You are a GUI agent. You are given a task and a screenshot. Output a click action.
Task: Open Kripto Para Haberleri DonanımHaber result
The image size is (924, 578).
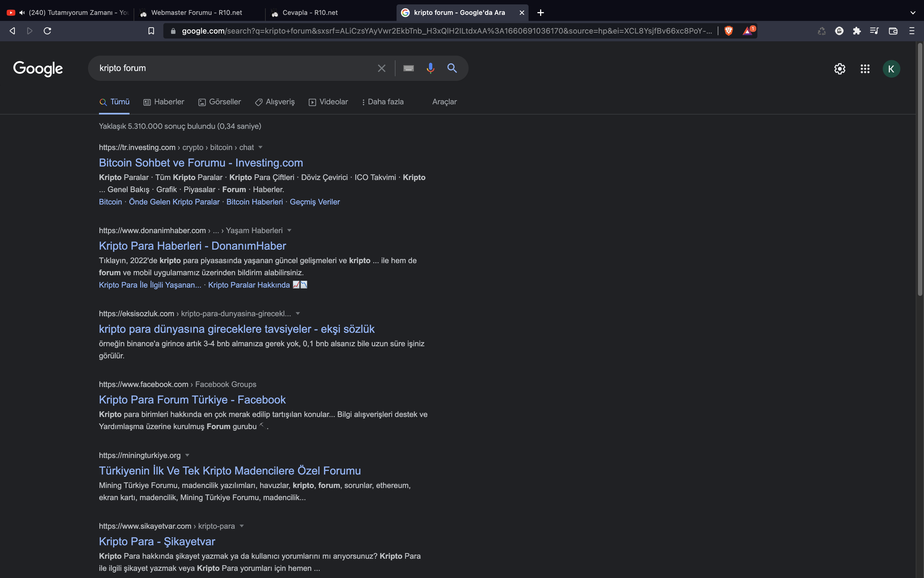(x=193, y=246)
